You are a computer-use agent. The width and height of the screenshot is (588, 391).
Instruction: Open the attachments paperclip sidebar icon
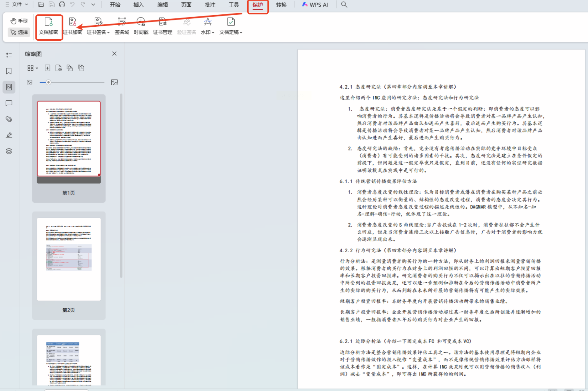(x=9, y=119)
